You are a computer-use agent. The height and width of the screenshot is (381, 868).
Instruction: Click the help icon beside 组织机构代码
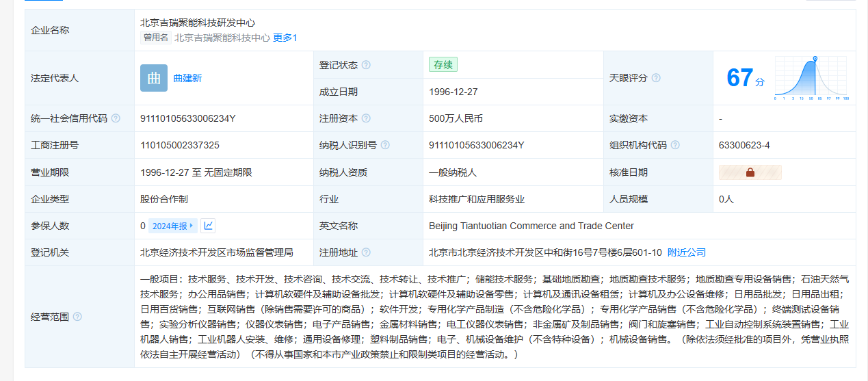click(675, 145)
